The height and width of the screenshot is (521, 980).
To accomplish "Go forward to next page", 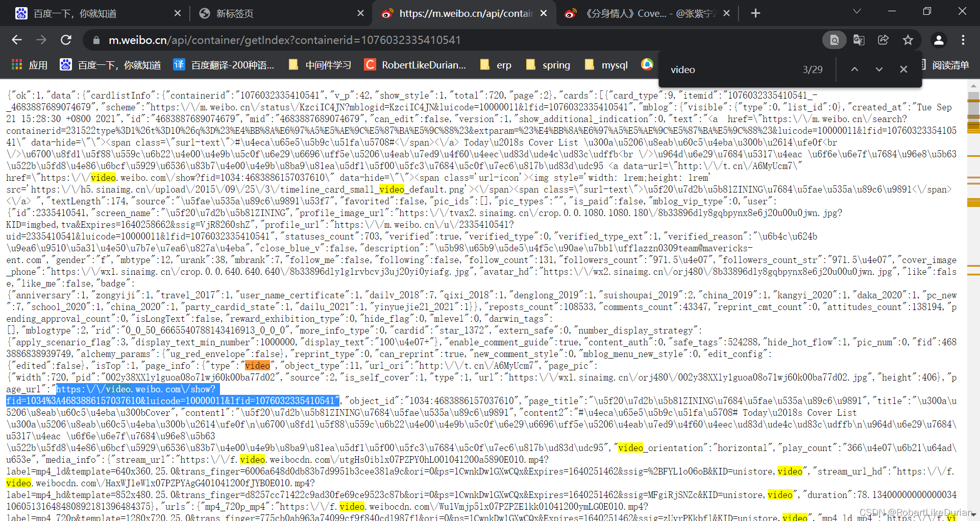I will [41, 40].
